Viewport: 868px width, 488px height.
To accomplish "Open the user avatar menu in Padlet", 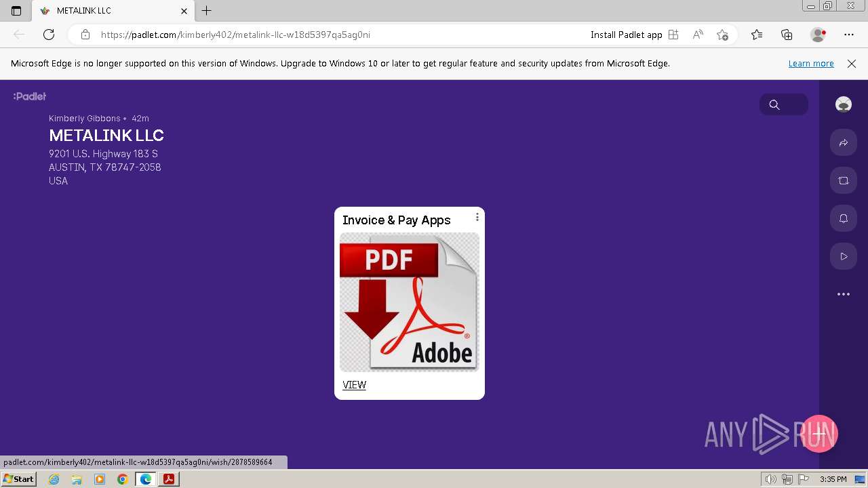I will coord(844,104).
